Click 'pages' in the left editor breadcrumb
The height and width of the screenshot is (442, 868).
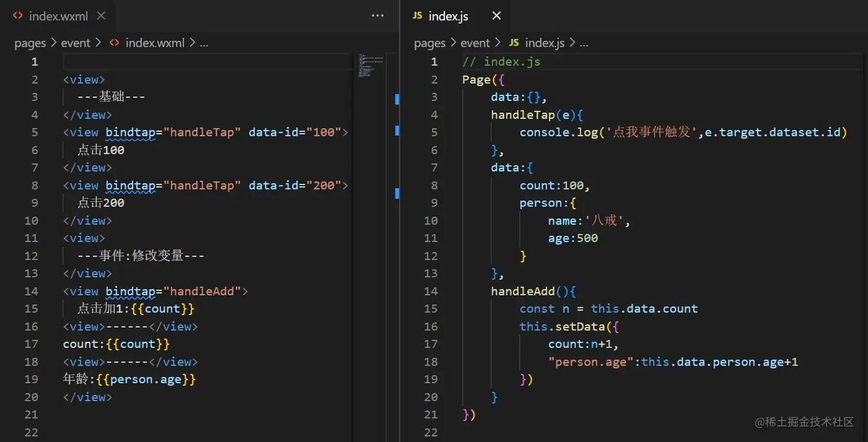point(30,43)
